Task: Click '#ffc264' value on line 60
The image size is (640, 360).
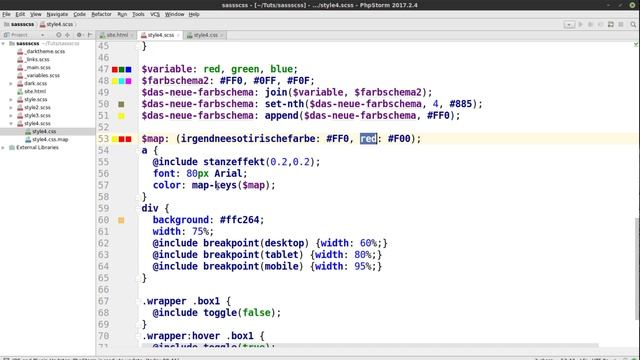Action: point(239,220)
